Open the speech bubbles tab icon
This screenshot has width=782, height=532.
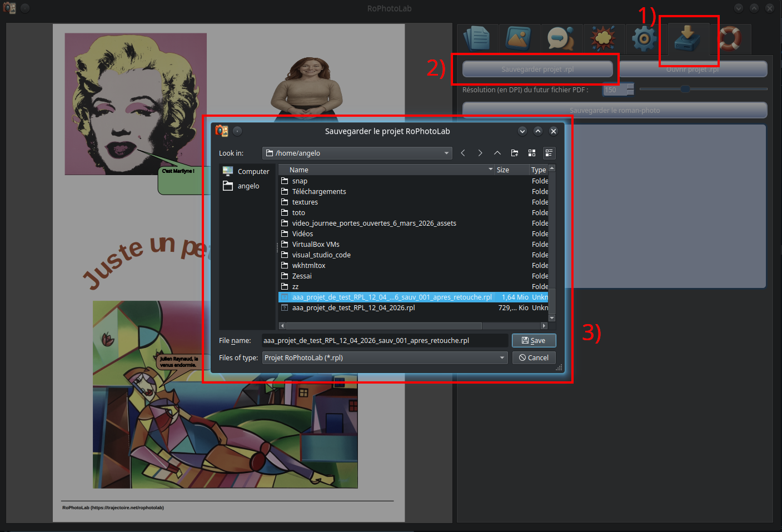click(561, 39)
